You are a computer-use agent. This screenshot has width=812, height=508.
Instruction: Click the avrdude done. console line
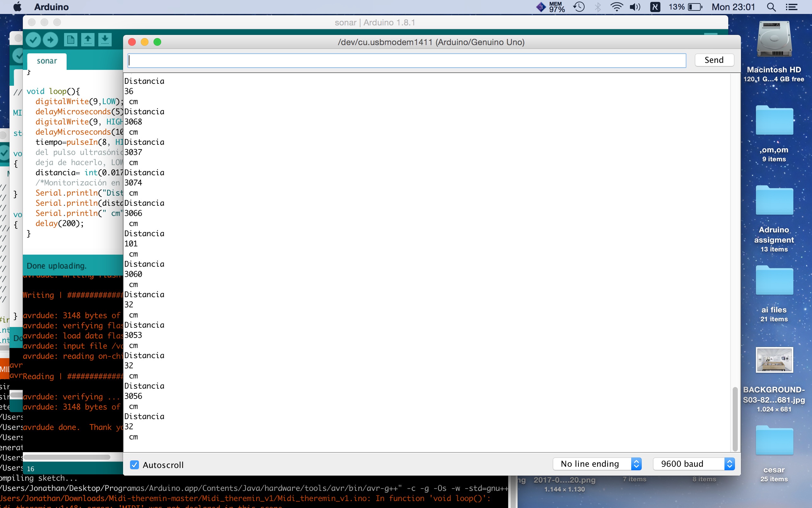[51, 427]
